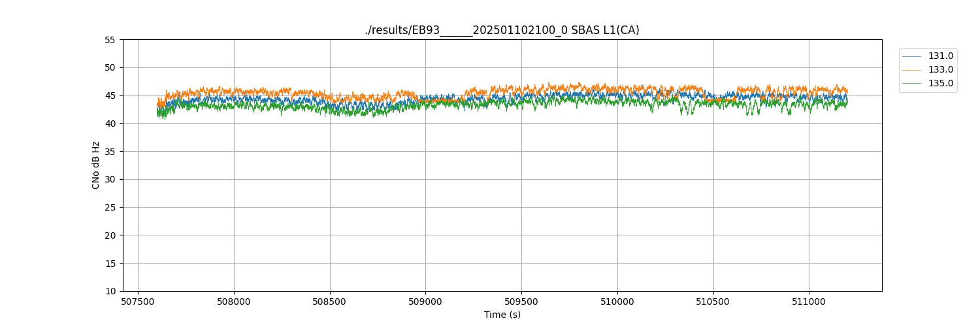980x327 pixels.
Task: Click the 135.0 legend entry label
Action: (940, 84)
